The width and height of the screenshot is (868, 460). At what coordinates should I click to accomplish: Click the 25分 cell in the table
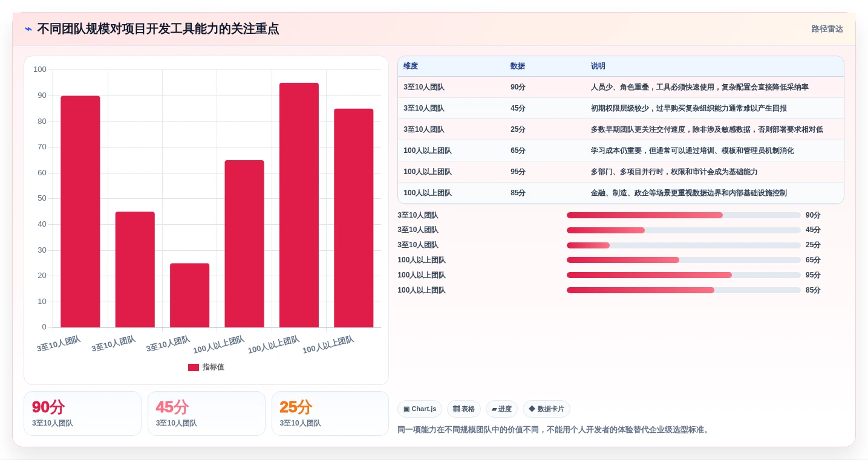pyautogui.click(x=518, y=129)
